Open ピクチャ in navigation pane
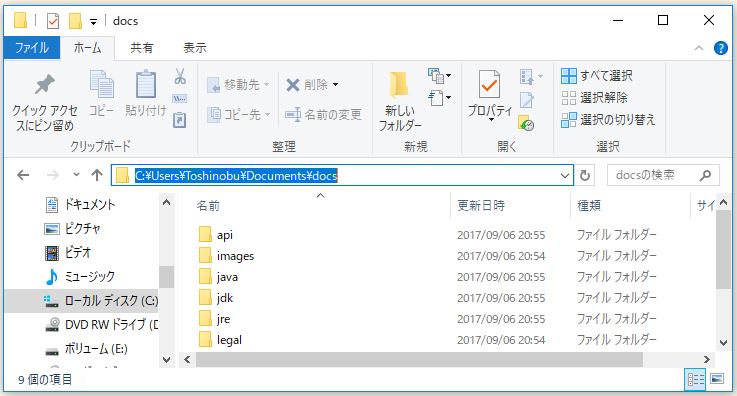This screenshot has height=396, width=737. (x=72, y=229)
